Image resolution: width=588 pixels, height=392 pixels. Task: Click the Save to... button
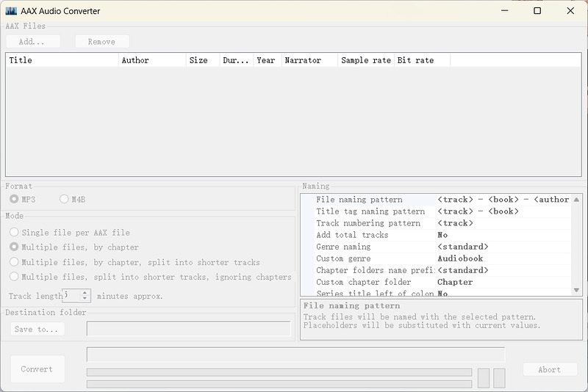click(37, 329)
